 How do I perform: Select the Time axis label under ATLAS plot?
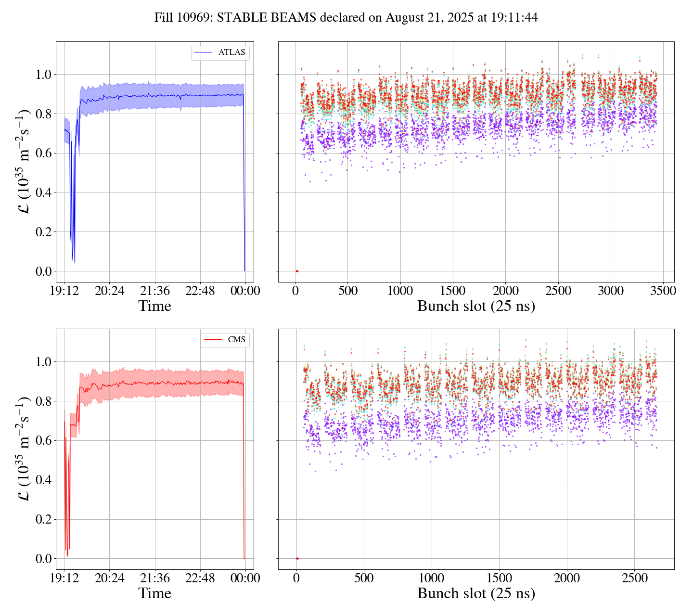click(154, 306)
